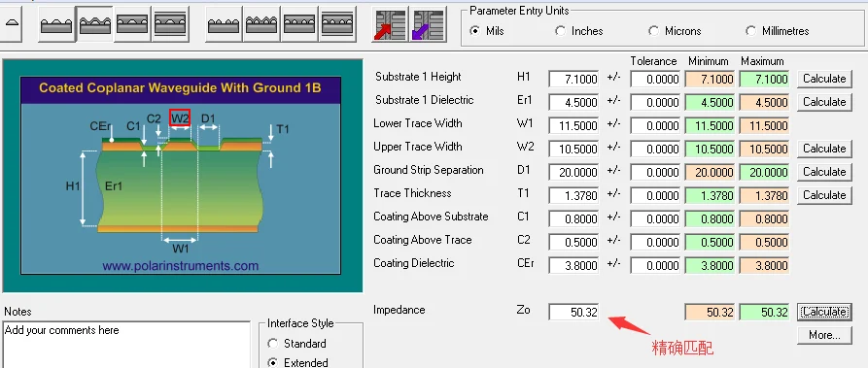The width and height of the screenshot is (868, 368).
Task: Click the Ground Strip Separation label
Action: point(429,170)
